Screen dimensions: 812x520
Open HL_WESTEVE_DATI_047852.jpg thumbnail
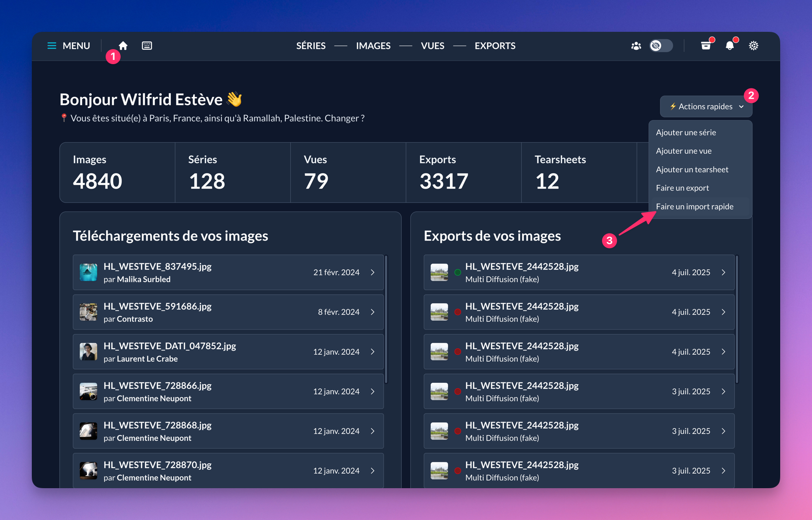(88, 352)
